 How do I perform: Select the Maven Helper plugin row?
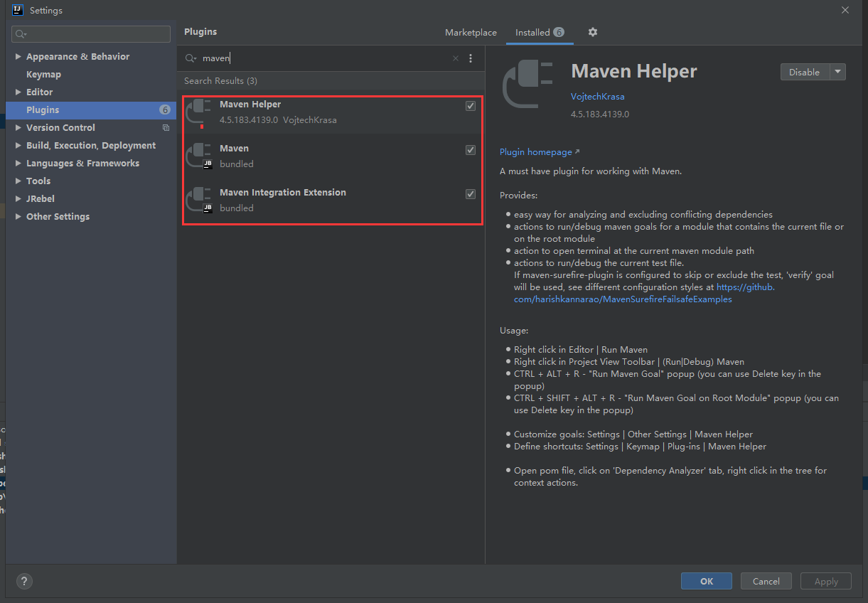331,112
